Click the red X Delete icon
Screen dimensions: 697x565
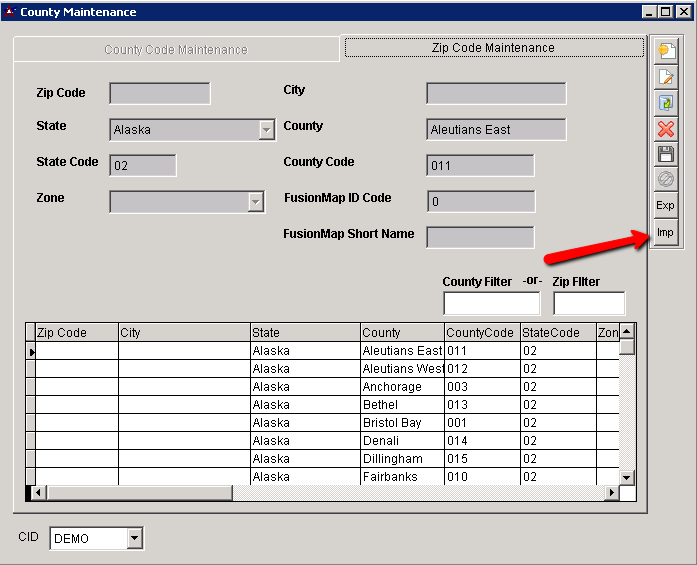point(665,129)
